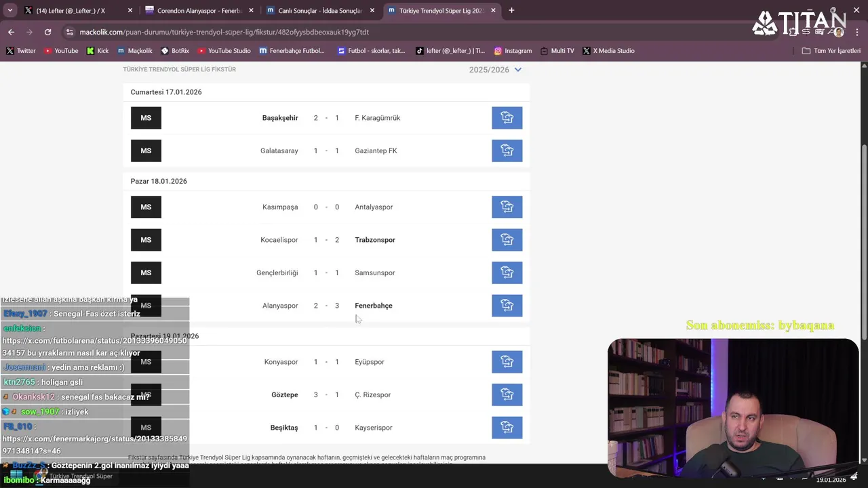Click the Samsunspor team name
The width and height of the screenshot is (868, 488).
pos(375,272)
